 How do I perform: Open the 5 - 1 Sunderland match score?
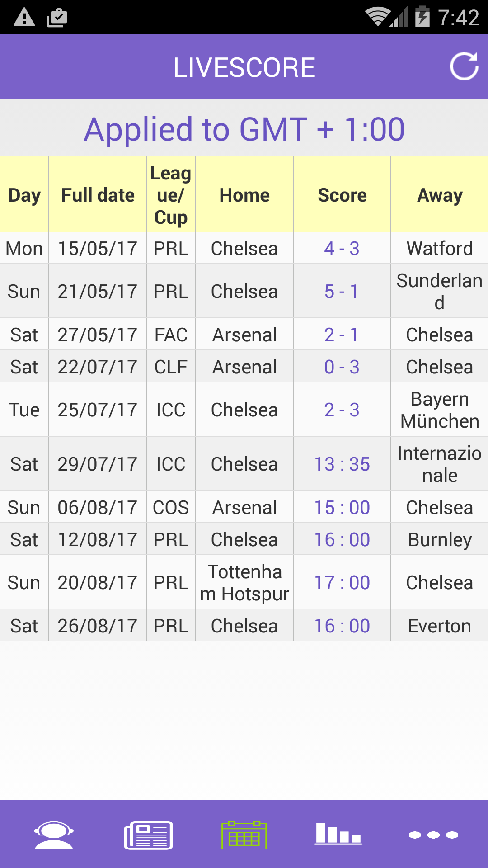(342, 292)
